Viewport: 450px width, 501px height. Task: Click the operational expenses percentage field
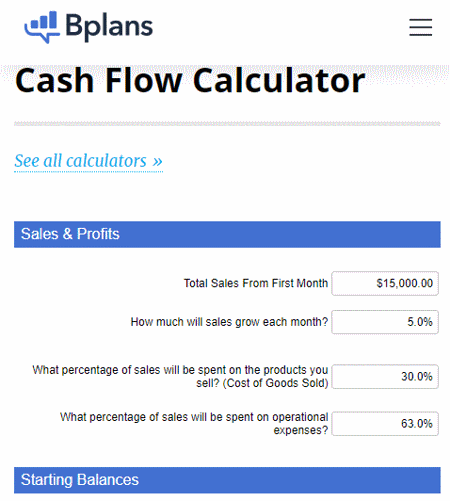coord(385,424)
